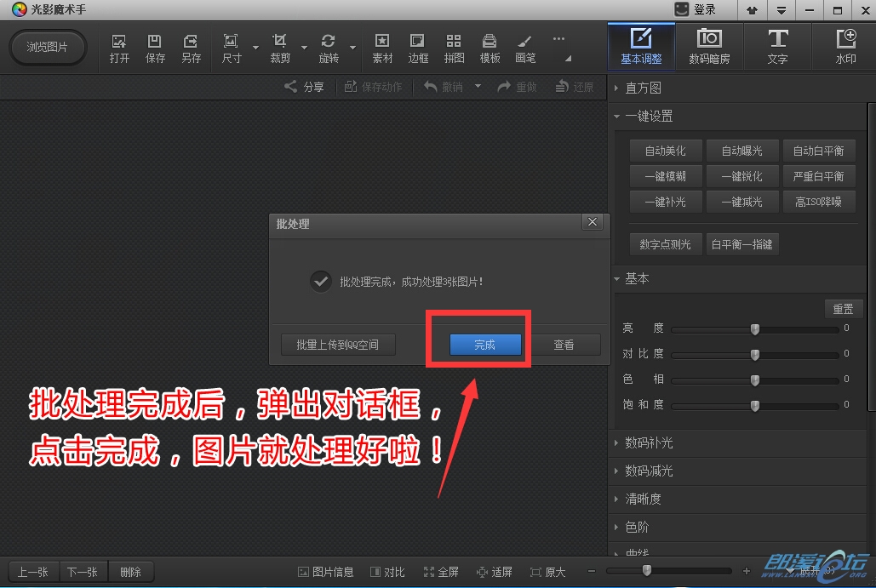Viewport: 876px width, 588px height.
Task: Click the 打开 (Open) toolbar icon
Action: coord(119,48)
